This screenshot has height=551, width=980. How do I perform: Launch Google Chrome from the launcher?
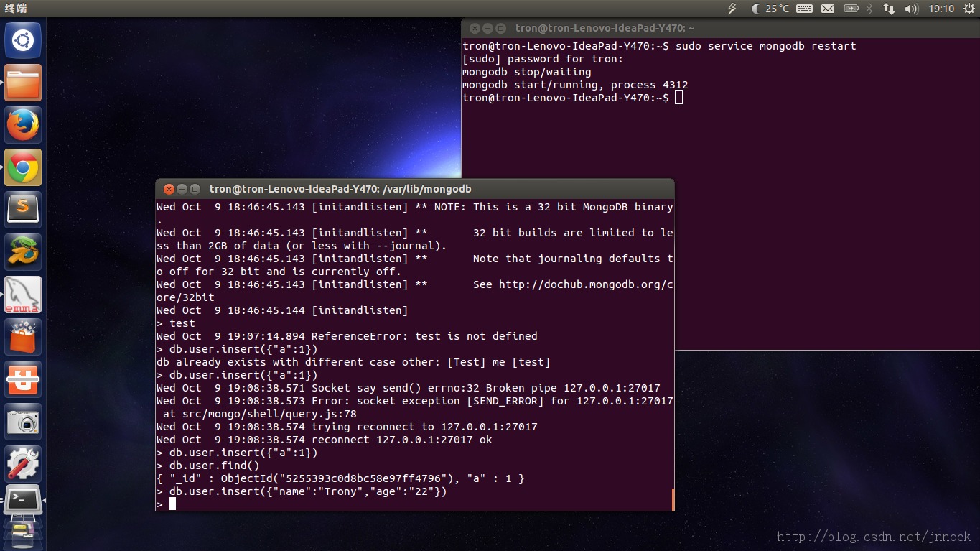(23, 168)
